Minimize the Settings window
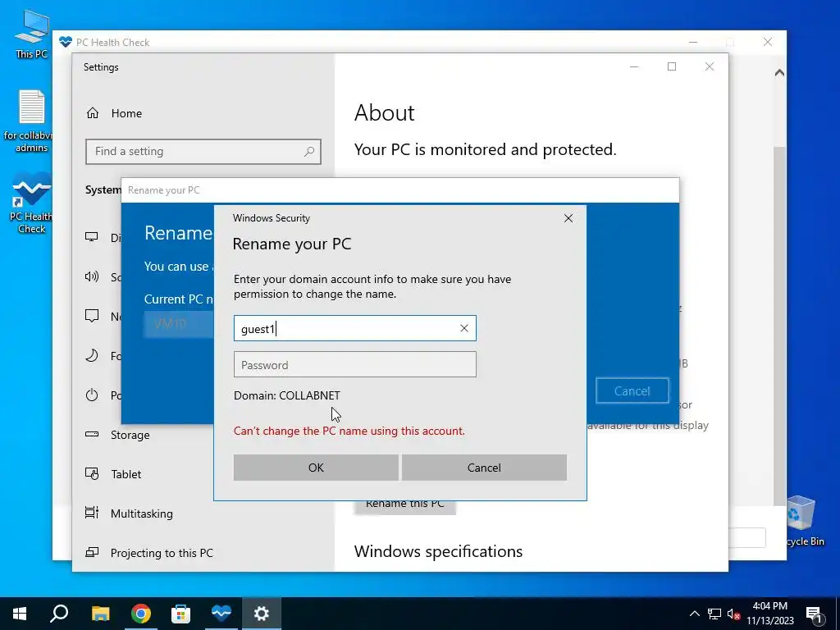 [x=634, y=66]
